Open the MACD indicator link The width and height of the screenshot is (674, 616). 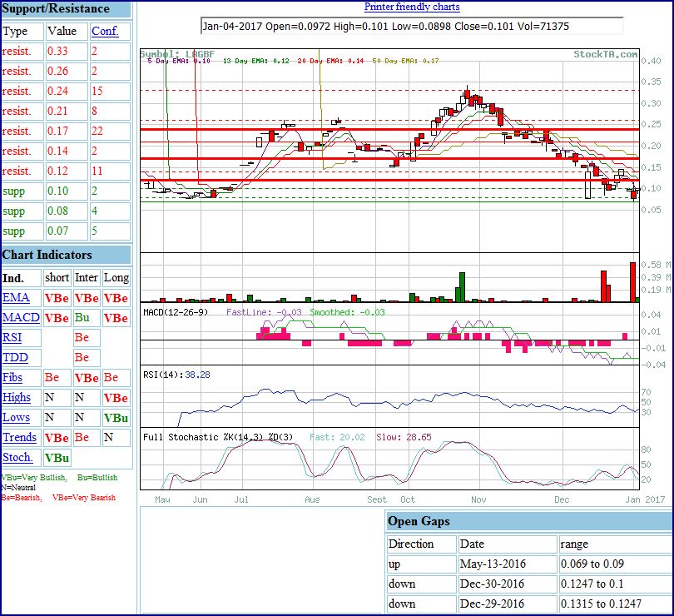(21, 317)
